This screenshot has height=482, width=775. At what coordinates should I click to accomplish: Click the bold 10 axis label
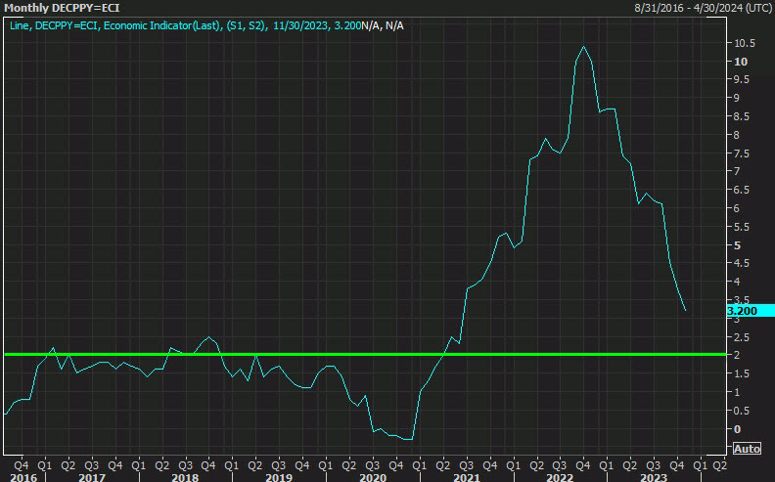coord(740,62)
